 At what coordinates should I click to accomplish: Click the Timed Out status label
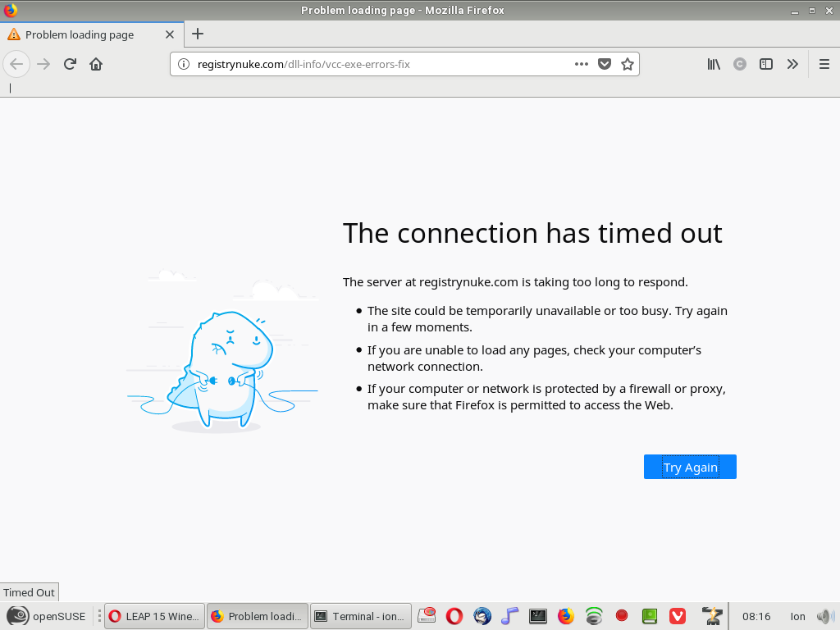click(29, 592)
